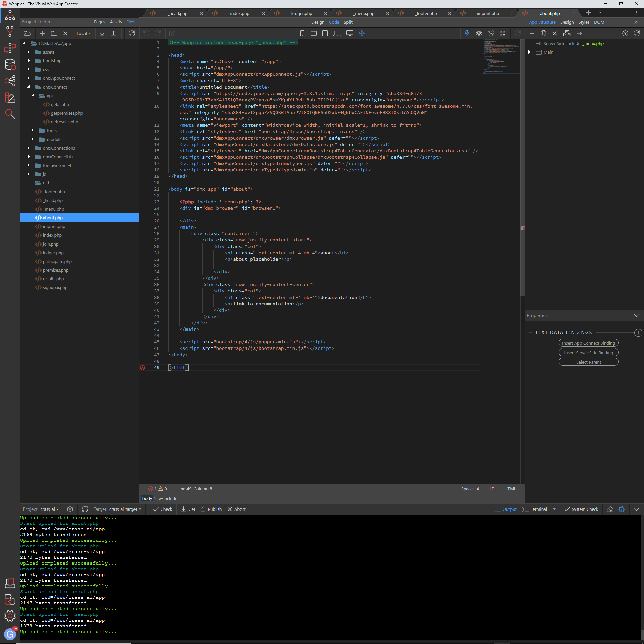Toggle the Output panel view
644x644 pixels.
point(506,509)
